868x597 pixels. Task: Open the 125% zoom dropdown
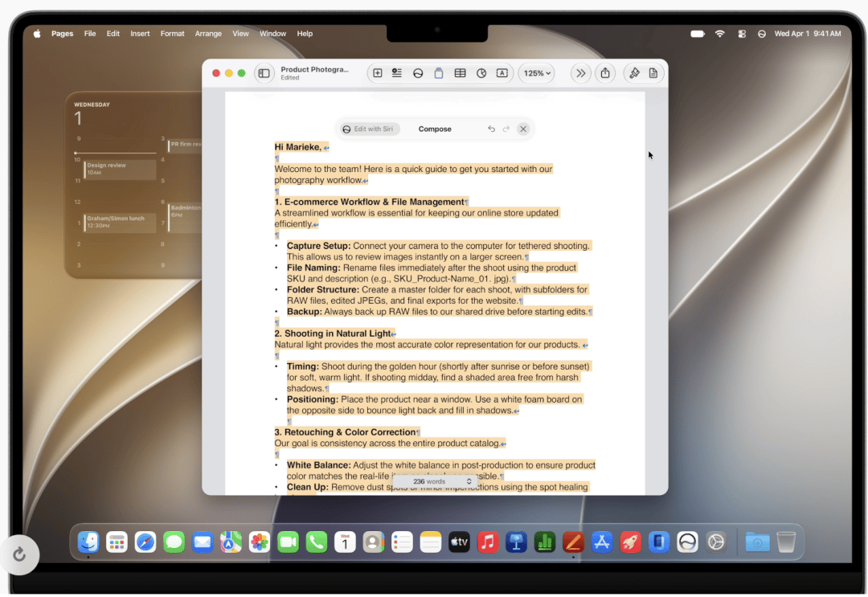pyautogui.click(x=536, y=73)
